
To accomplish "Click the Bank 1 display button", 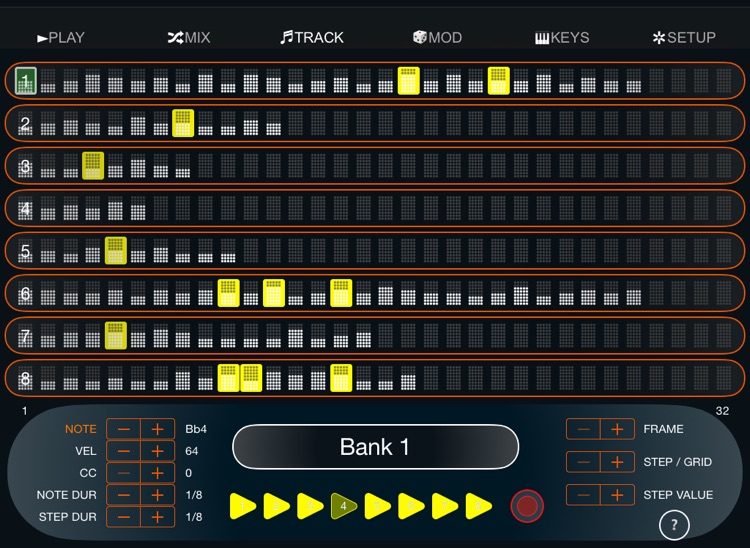I will 375,447.
